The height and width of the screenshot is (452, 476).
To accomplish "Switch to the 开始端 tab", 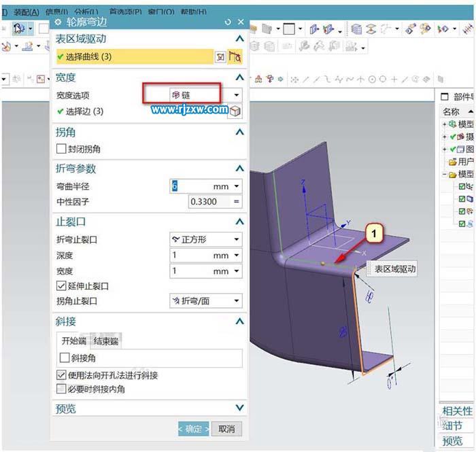I will click(73, 341).
